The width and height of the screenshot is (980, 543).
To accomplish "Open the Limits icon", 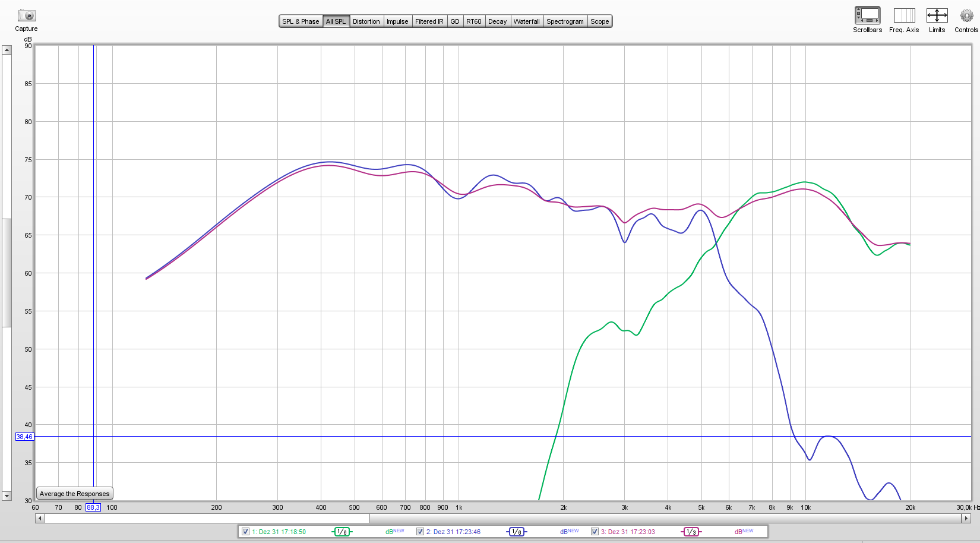I will 937,15.
